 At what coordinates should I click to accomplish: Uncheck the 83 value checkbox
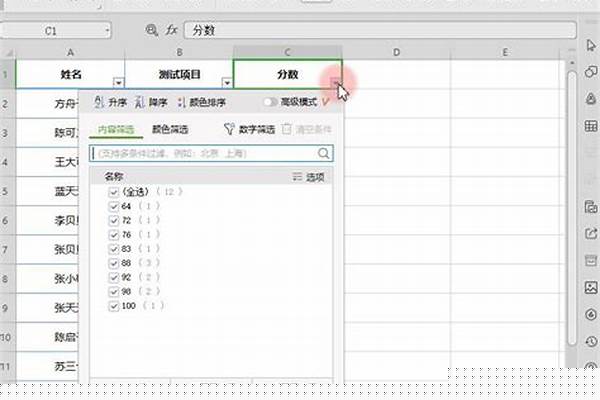pos(114,249)
